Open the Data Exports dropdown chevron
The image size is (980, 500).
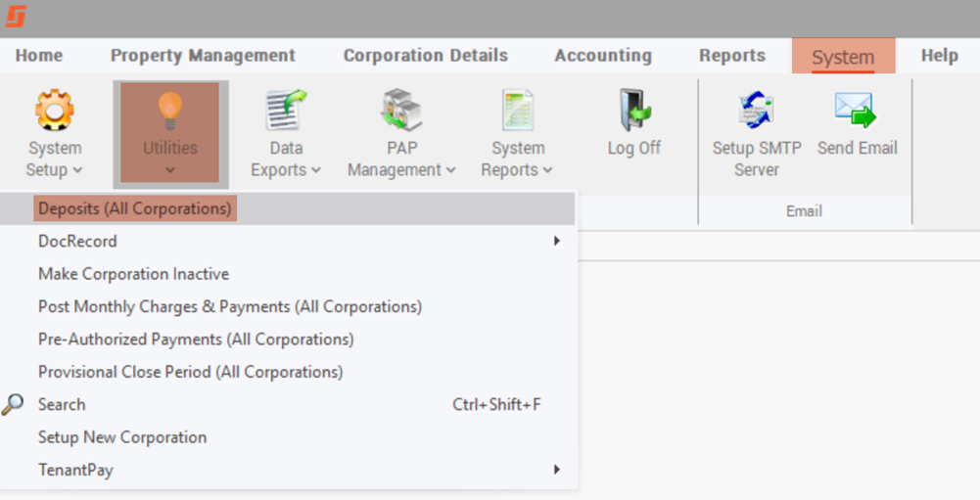(315, 170)
